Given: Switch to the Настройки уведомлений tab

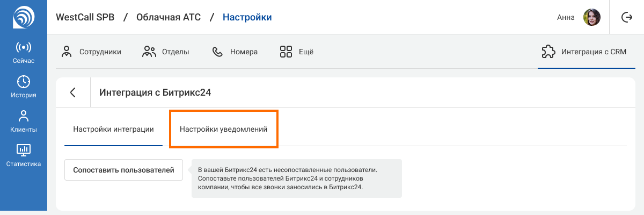Looking at the screenshot, I should click(223, 130).
